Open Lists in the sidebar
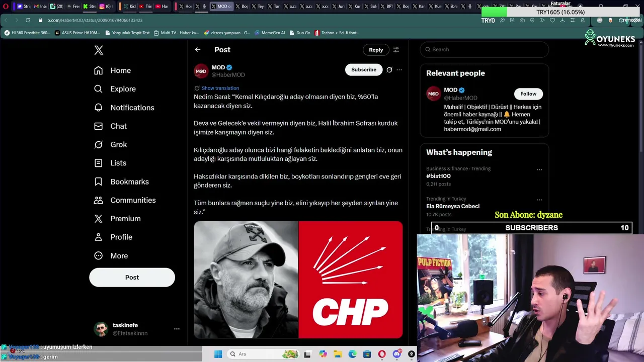The image size is (644, 362). 110,163
